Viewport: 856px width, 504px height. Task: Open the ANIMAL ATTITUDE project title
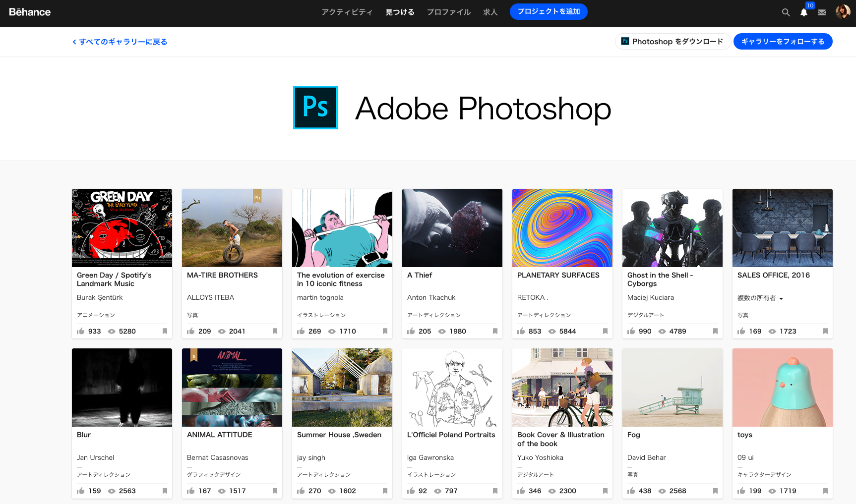click(x=220, y=435)
